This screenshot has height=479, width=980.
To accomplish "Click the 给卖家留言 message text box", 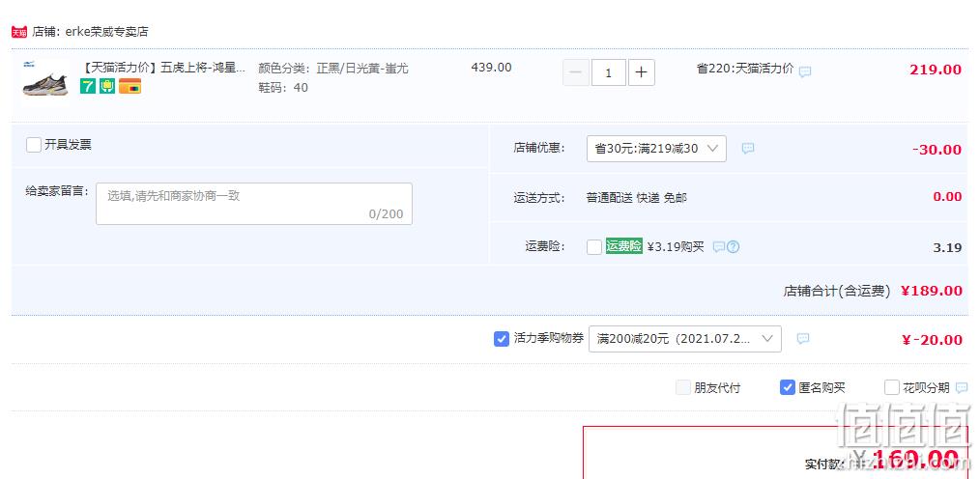I will tap(254, 204).
